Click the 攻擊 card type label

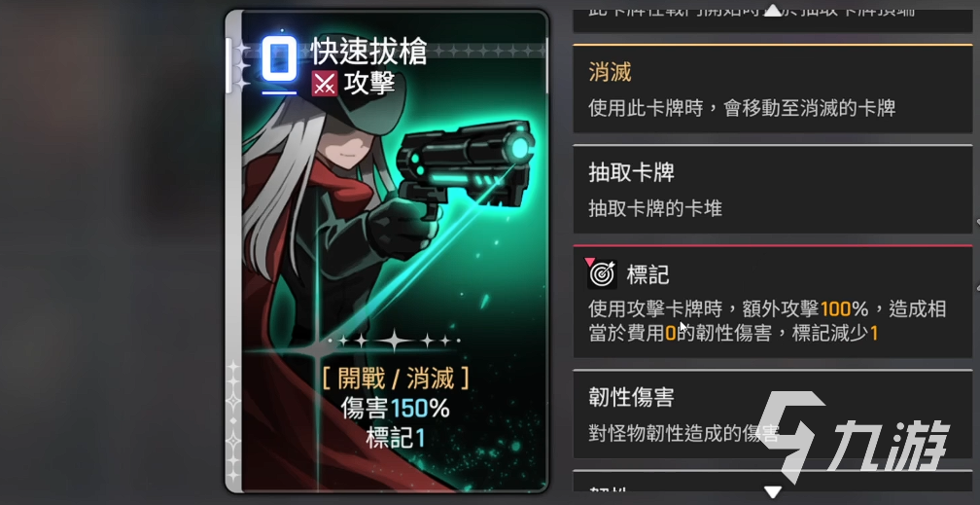[x=369, y=84]
